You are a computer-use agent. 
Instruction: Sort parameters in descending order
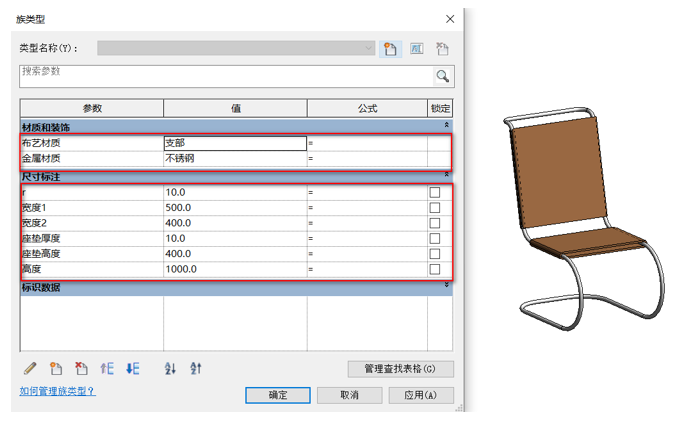196,368
